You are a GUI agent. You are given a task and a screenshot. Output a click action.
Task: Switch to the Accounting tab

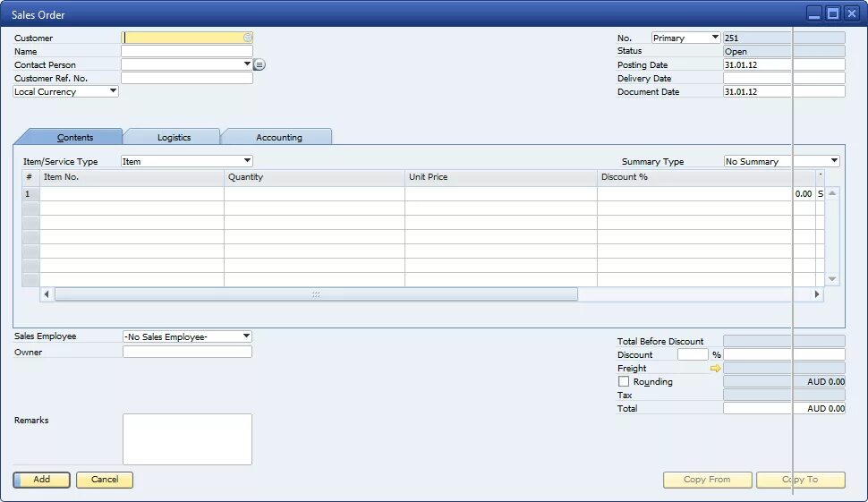(279, 137)
